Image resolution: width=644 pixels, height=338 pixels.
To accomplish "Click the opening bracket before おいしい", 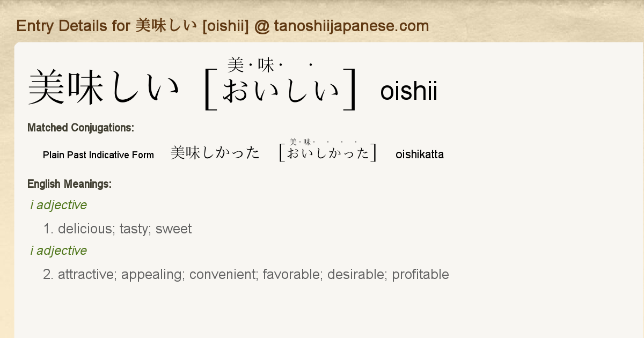I will [210, 90].
